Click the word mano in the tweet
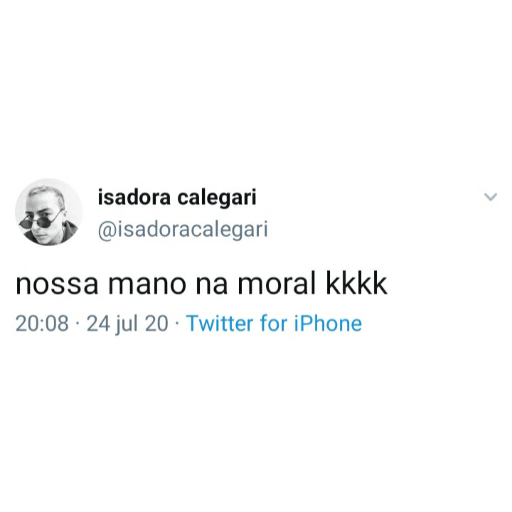This screenshot has height=512, width=512. pos(147,287)
